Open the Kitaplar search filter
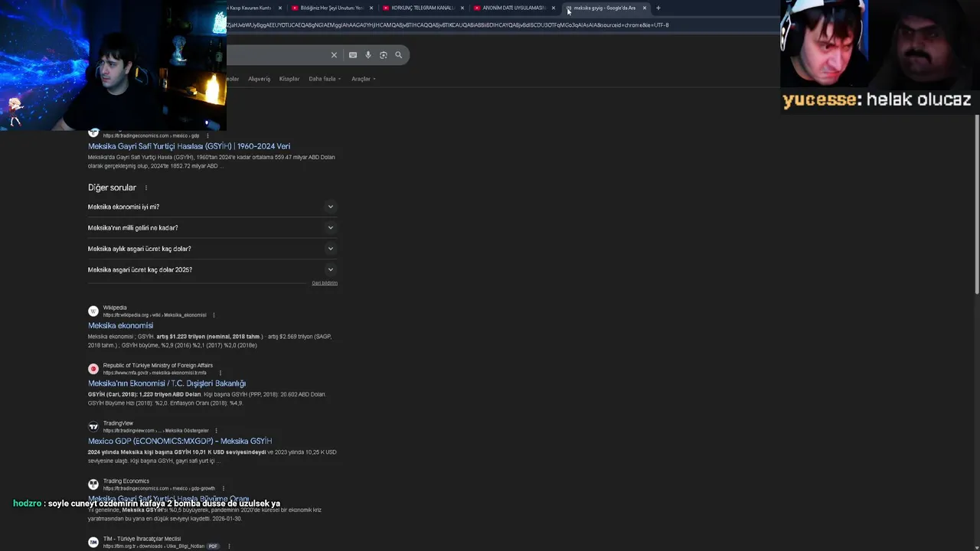 pos(289,79)
